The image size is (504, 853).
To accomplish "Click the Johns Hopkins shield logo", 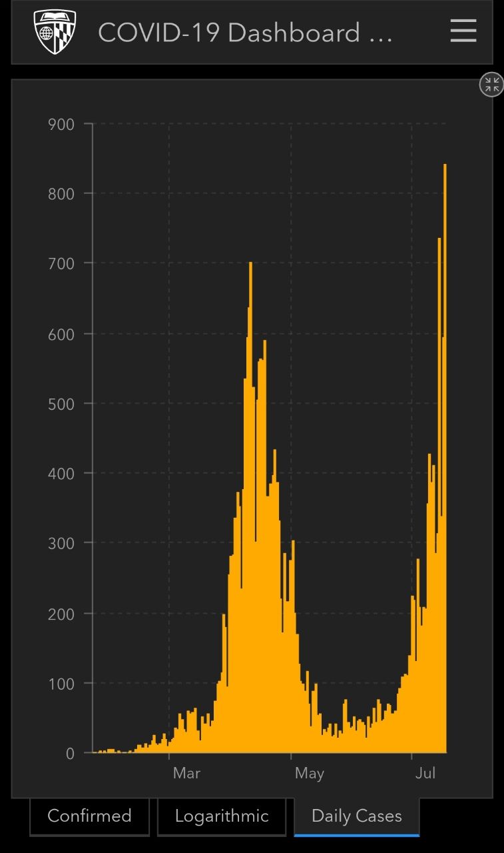I will [x=55, y=32].
